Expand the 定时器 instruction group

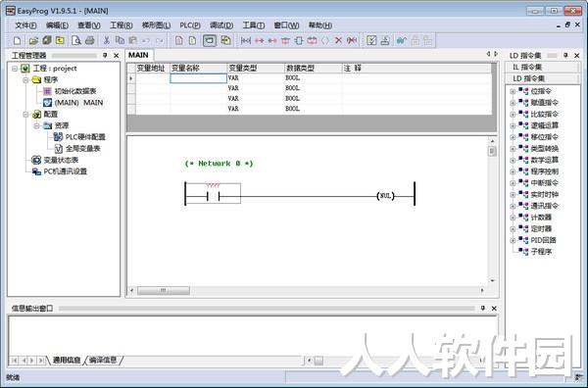[513, 229]
